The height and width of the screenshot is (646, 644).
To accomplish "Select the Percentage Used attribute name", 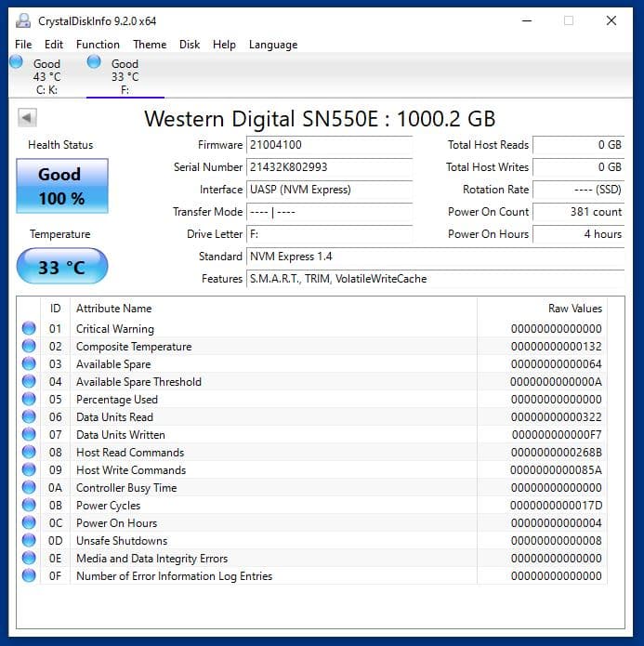I will coord(117,400).
